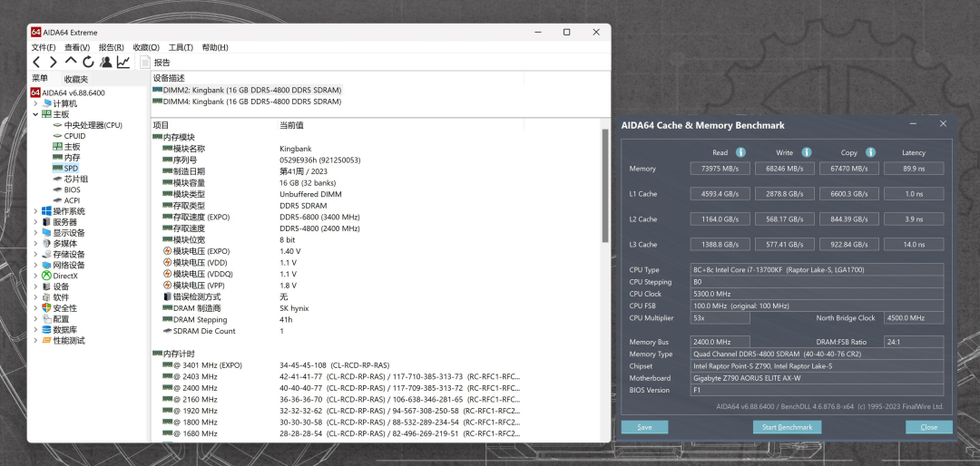The height and width of the screenshot is (466, 980).
Task: Select DIMM4: Kingbank device row
Action: [247, 102]
